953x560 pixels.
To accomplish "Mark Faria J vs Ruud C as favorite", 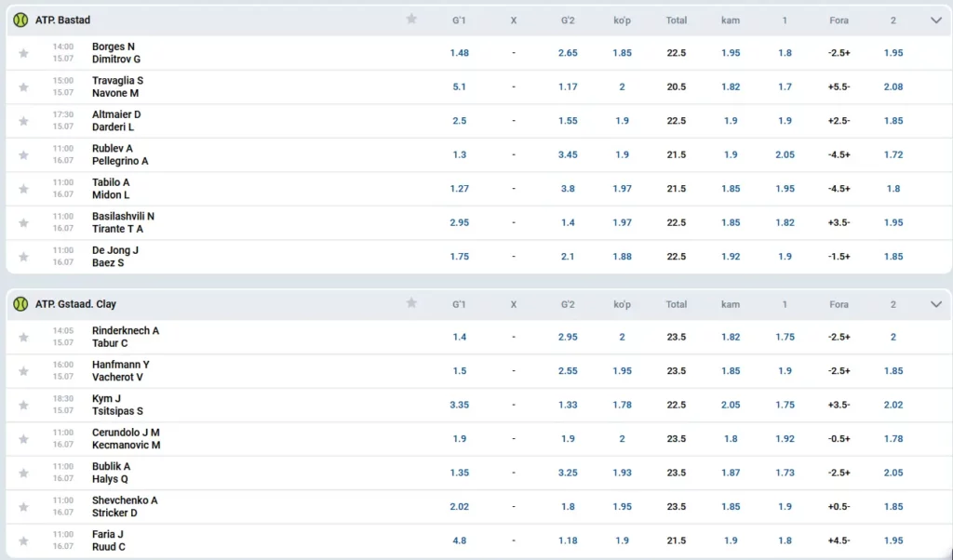I will [x=23, y=541].
